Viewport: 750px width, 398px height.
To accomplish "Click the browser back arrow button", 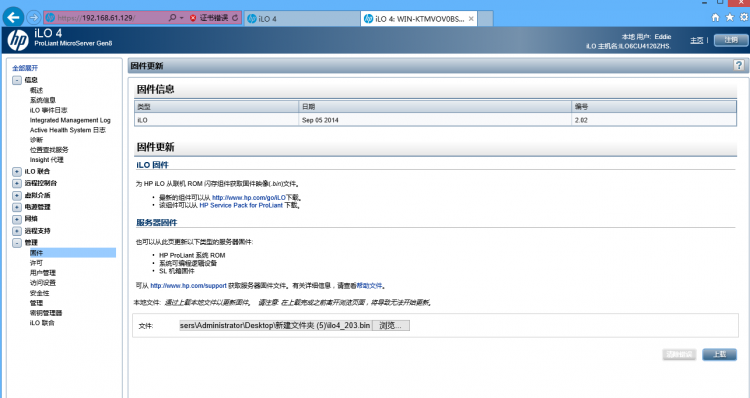I will tap(13, 18).
